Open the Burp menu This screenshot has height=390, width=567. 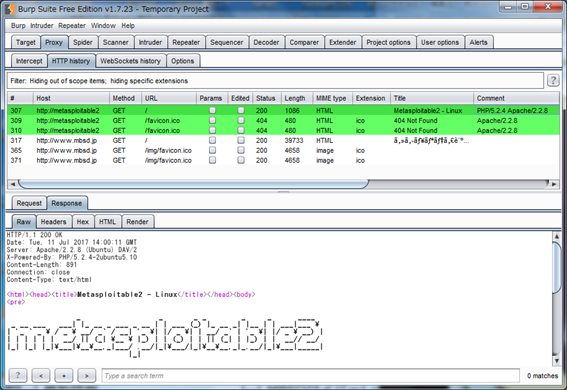18,26
